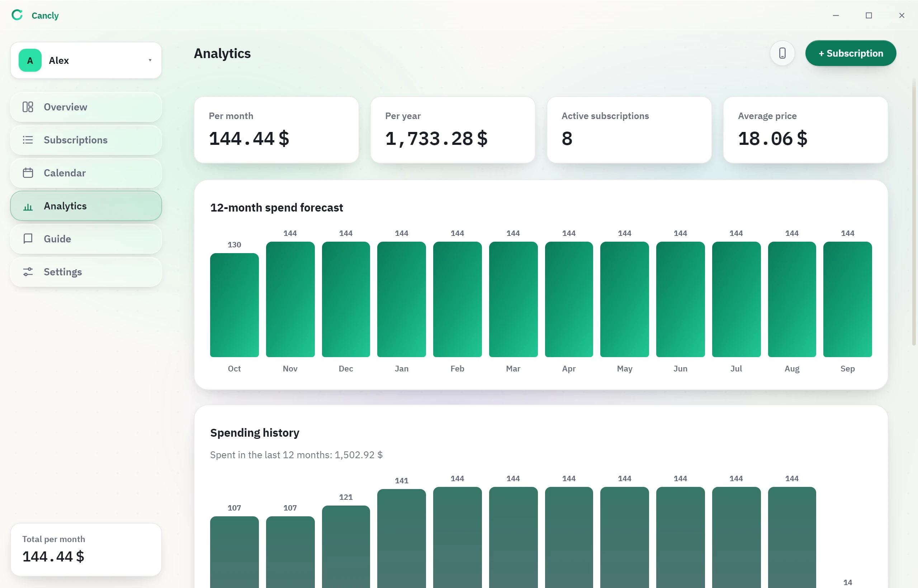Click the green Alex avatar badge
The image size is (918, 588).
click(x=30, y=60)
